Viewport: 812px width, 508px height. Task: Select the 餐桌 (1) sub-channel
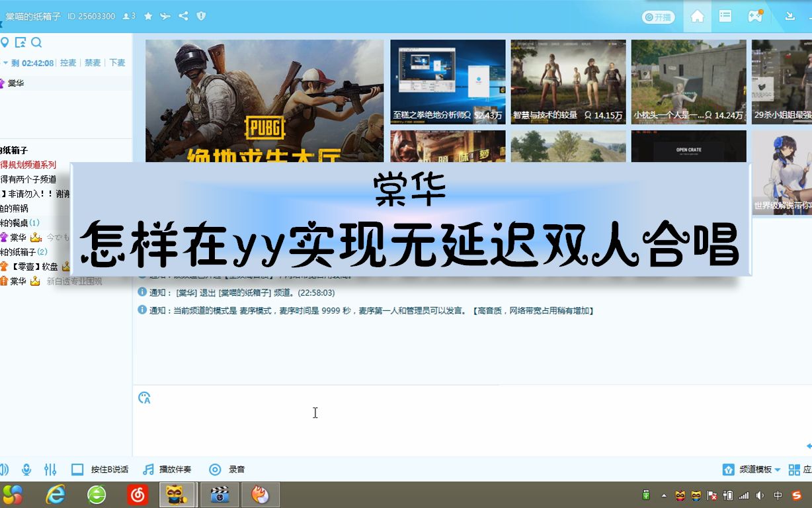coord(20,223)
